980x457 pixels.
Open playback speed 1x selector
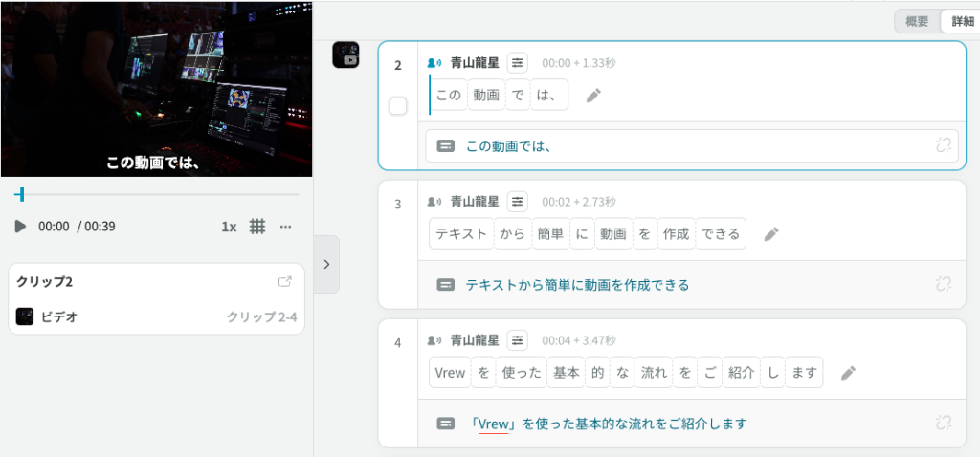click(x=229, y=227)
